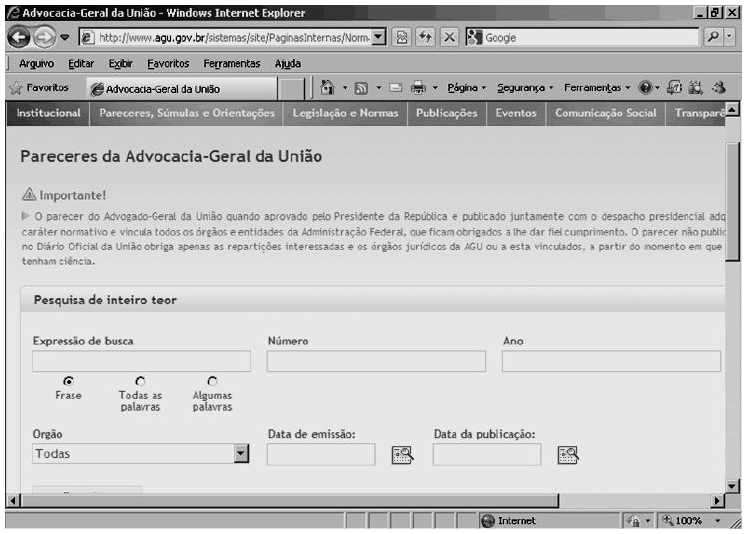Focus the Número field

pos(376,361)
